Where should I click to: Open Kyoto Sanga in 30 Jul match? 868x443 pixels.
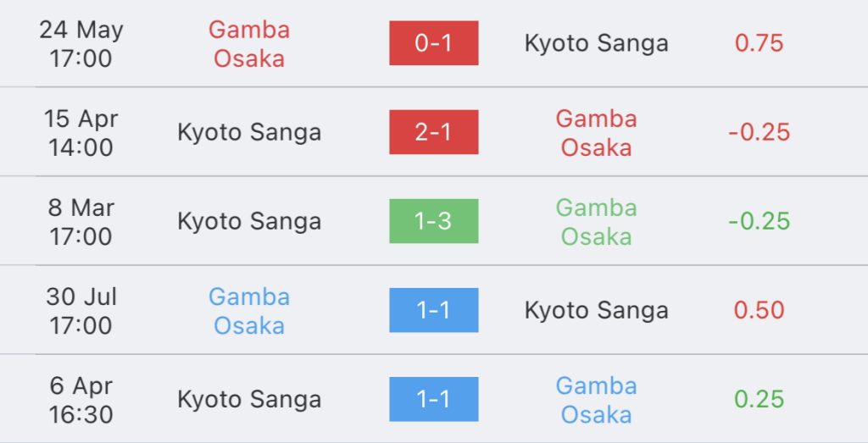pyautogui.click(x=596, y=310)
